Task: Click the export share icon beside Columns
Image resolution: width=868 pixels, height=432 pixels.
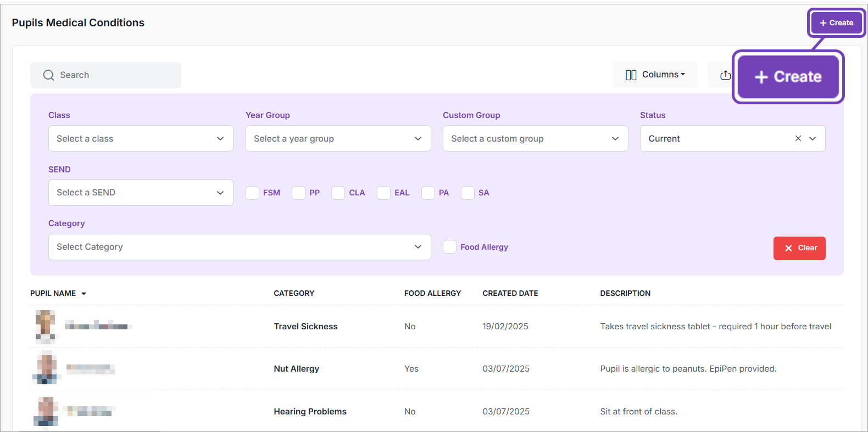Action: coord(725,75)
